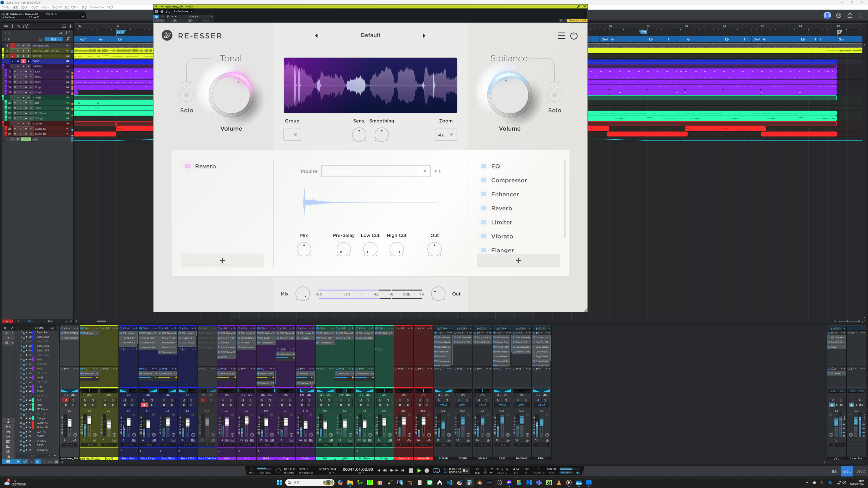Toggle the Compressor effect checkbox
The width and height of the screenshot is (868, 488).
pos(483,180)
